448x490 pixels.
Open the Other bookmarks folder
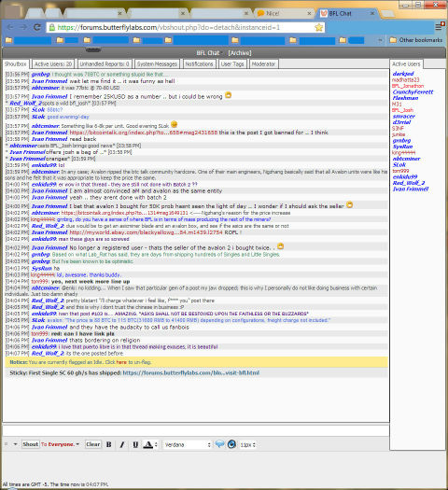point(416,40)
